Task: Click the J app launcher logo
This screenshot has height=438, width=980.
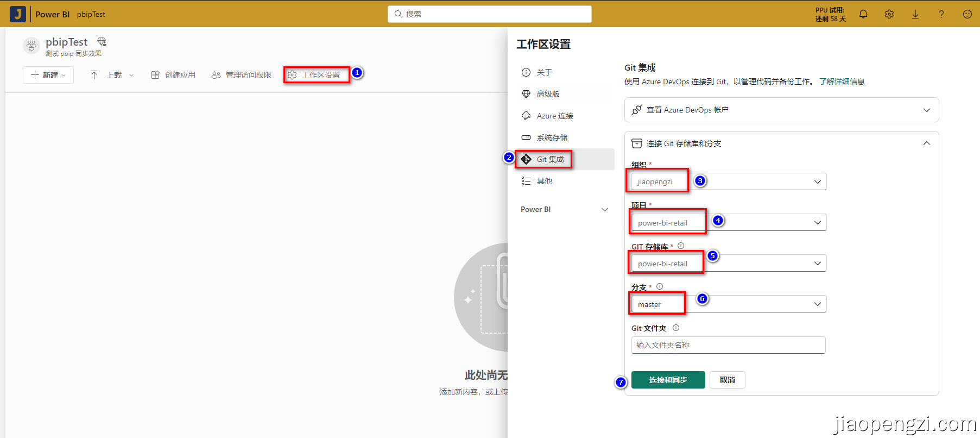Action: tap(18, 14)
